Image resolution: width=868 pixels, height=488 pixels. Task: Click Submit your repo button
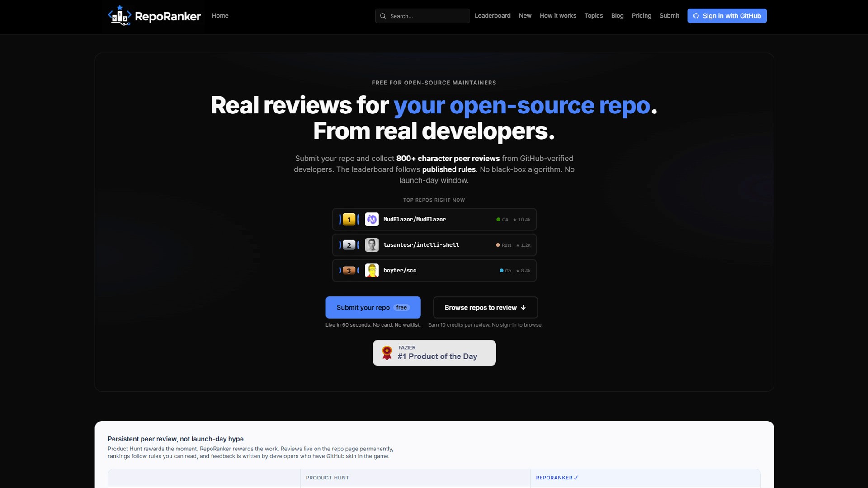[x=373, y=308]
